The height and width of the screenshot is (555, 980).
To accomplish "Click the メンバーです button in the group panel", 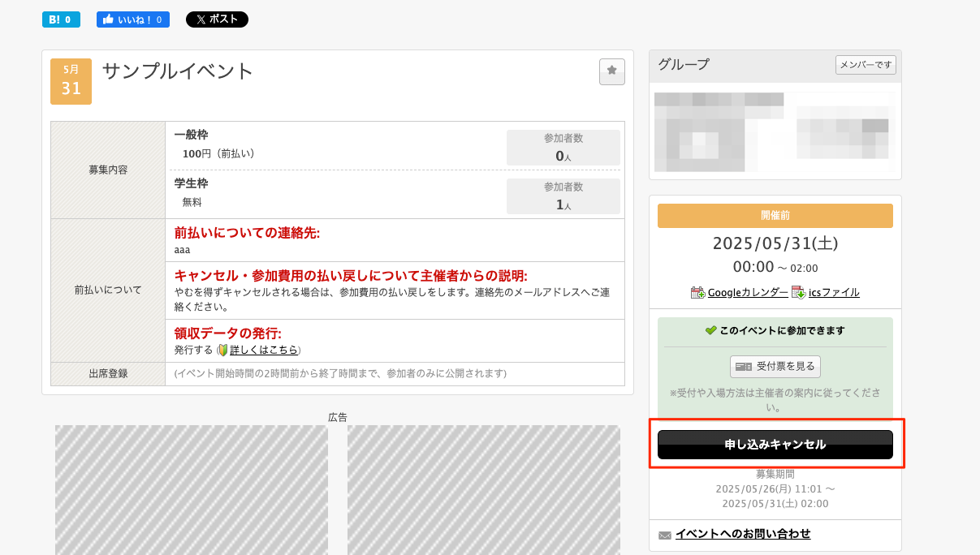I will (x=866, y=65).
